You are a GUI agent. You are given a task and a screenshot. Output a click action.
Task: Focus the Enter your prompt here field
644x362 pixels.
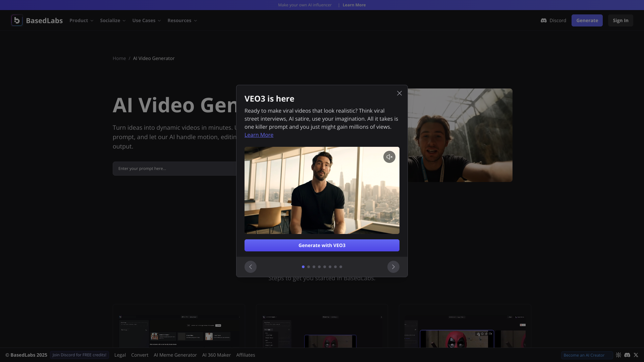(174, 169)
